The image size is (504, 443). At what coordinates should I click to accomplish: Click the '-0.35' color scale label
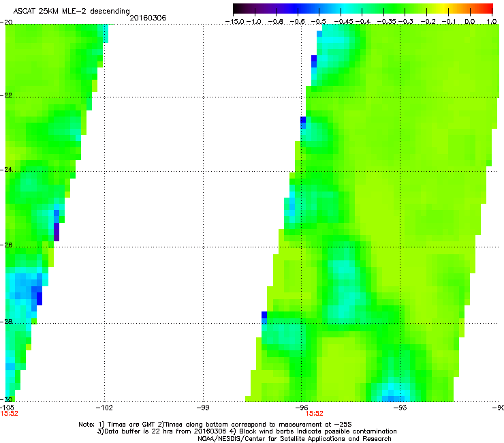(387, 22)
